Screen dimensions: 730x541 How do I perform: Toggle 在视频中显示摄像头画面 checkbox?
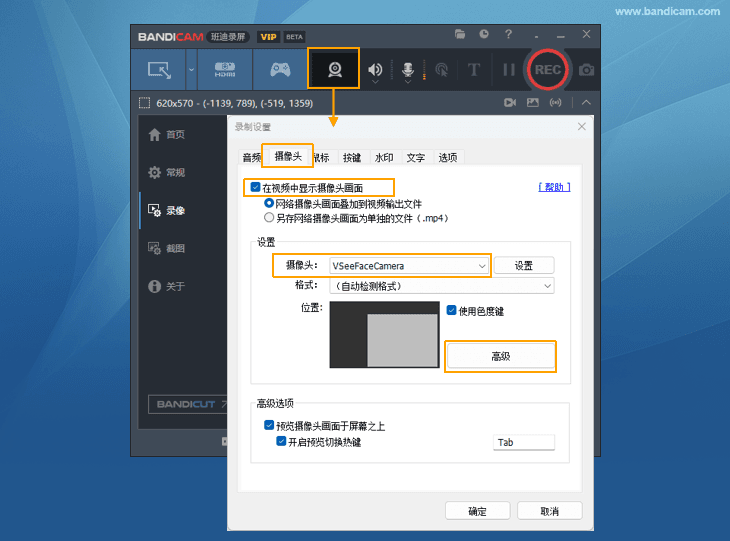(255, 187)
